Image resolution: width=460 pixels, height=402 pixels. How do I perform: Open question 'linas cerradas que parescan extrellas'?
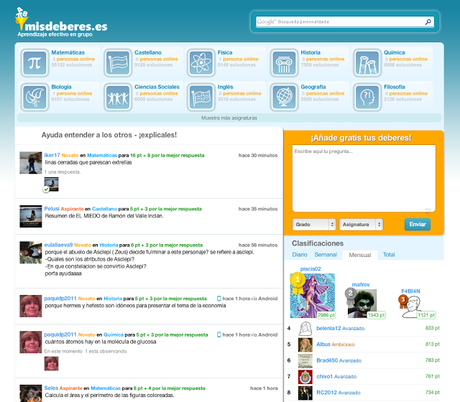[x=88, y=163]
